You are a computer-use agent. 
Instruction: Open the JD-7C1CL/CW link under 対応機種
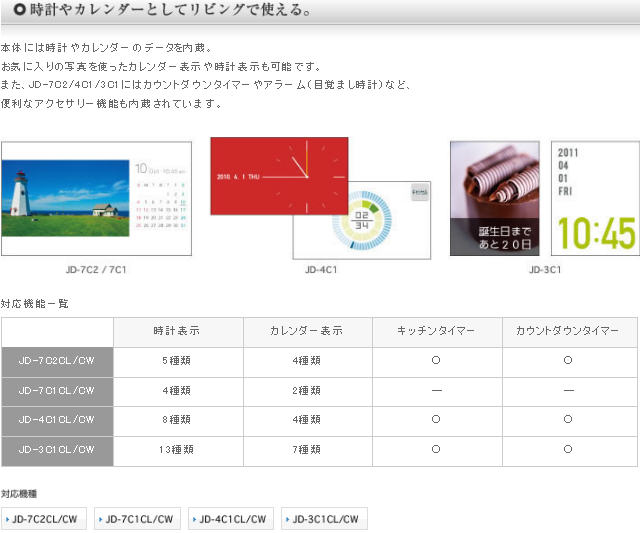tap(137, 519)
